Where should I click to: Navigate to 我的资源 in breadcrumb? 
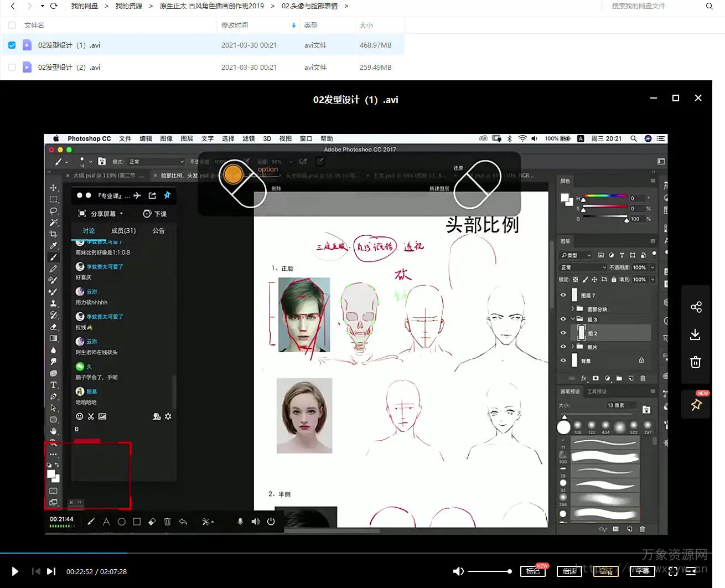128,6
